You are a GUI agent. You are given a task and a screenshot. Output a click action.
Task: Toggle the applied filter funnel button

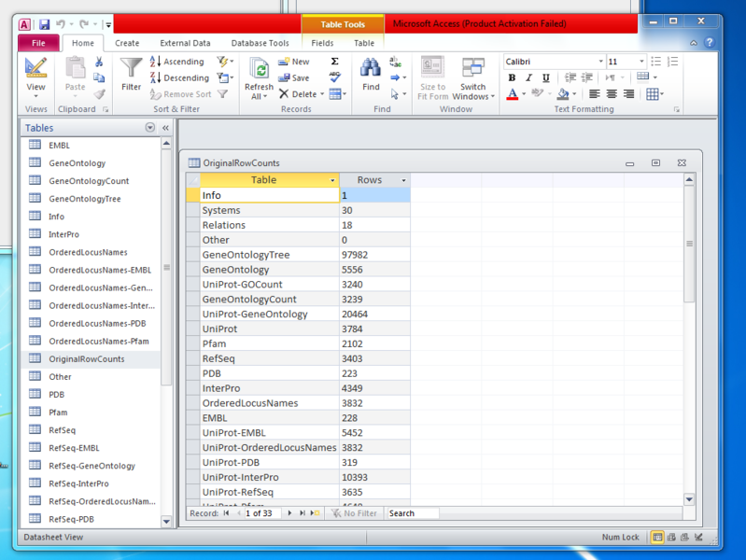click(x=222, y=93)
